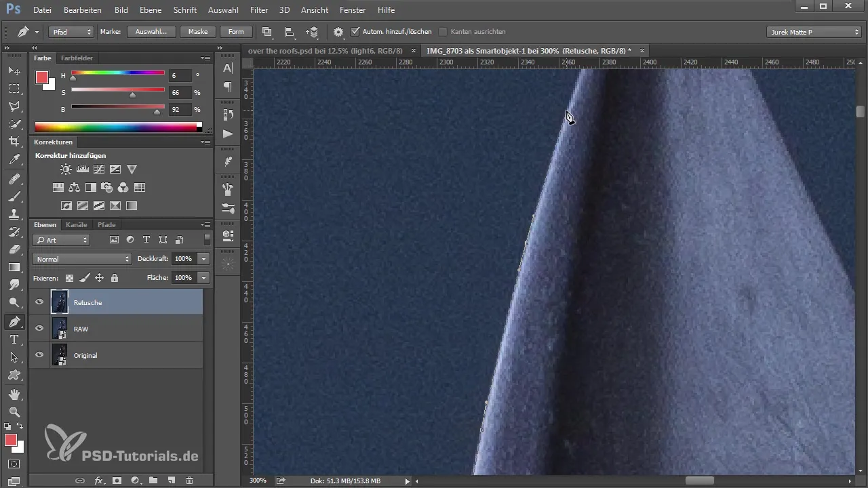Select the Gradient tool

(x=14, y=267)
